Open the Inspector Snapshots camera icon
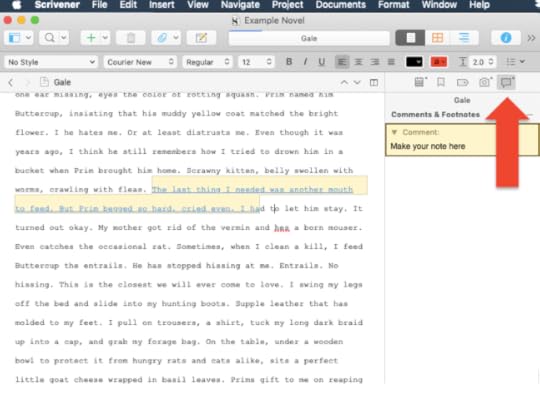Image resolution: width=540 pixels, height=393 pixels. (485, 82)
